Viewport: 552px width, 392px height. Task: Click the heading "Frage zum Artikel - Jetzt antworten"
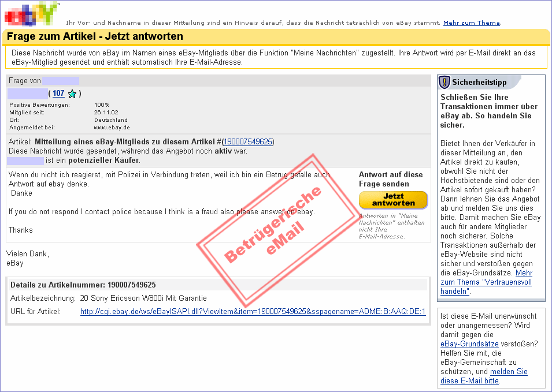95,36
